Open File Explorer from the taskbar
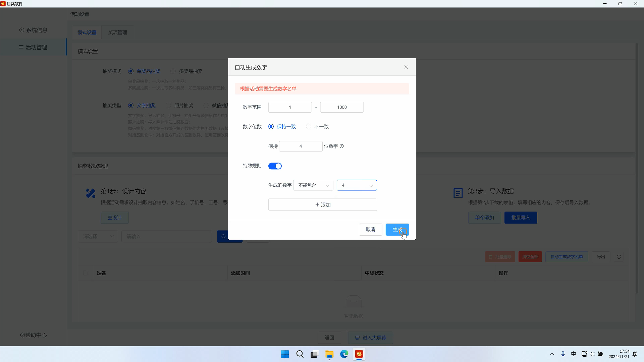Viewport: 644px width, 362px height. (x=329, y=354)
